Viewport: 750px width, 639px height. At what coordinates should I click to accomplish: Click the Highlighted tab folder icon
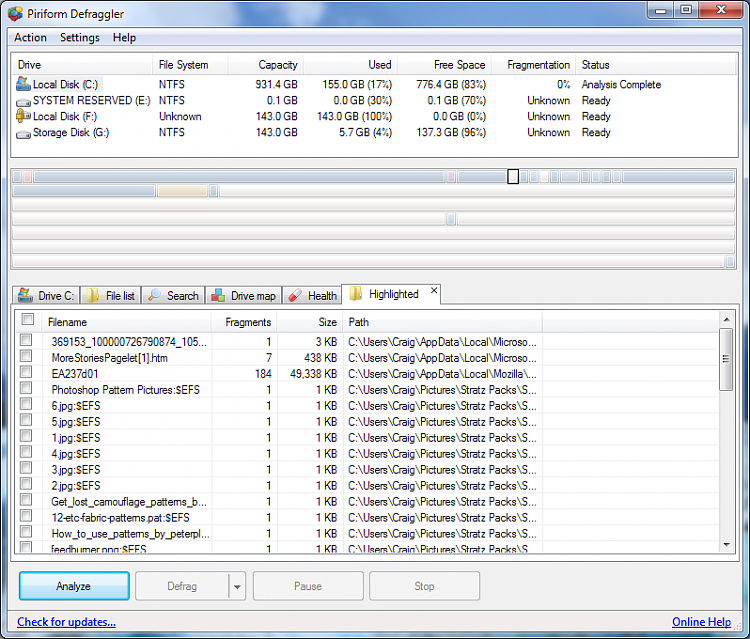pos(355,293)
